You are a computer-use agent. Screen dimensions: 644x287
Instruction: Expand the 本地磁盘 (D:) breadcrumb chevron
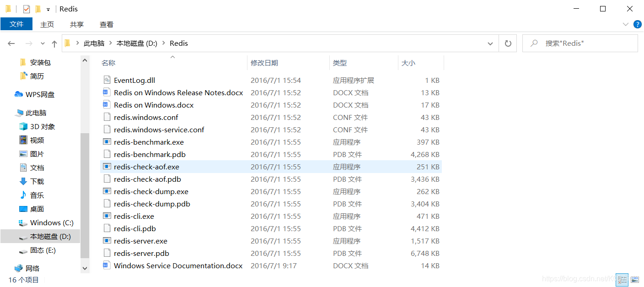click(x=164, y=43)
